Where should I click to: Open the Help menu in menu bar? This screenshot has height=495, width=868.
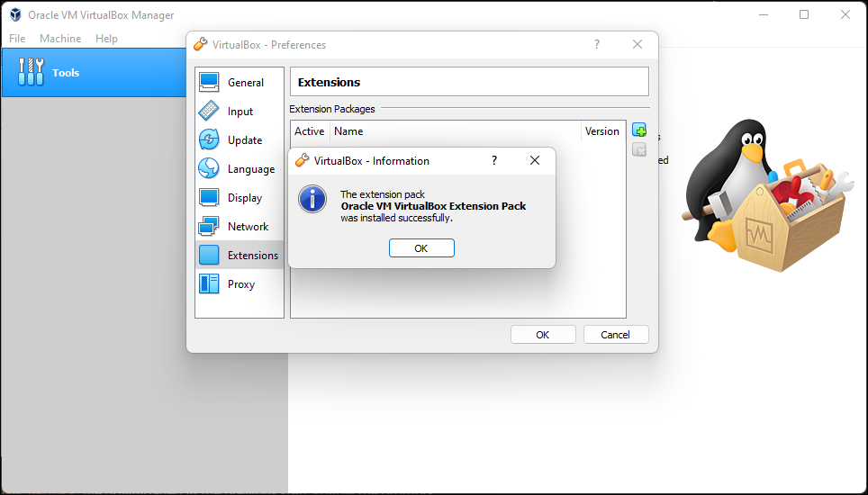point(106,39)
